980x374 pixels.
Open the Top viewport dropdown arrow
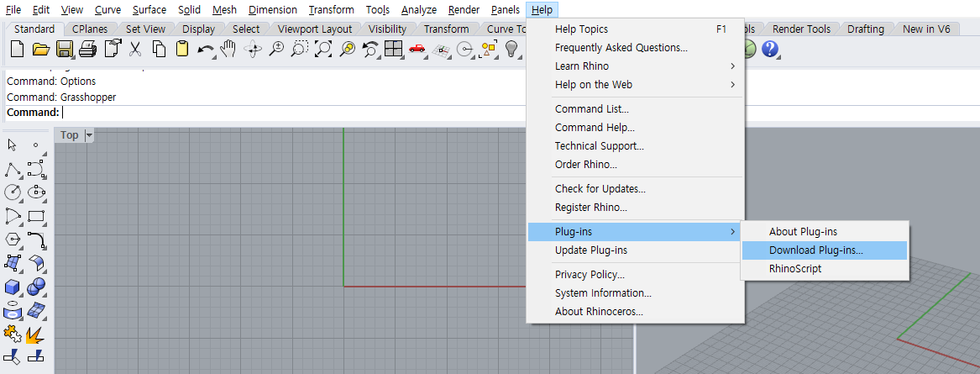[88, 135]
